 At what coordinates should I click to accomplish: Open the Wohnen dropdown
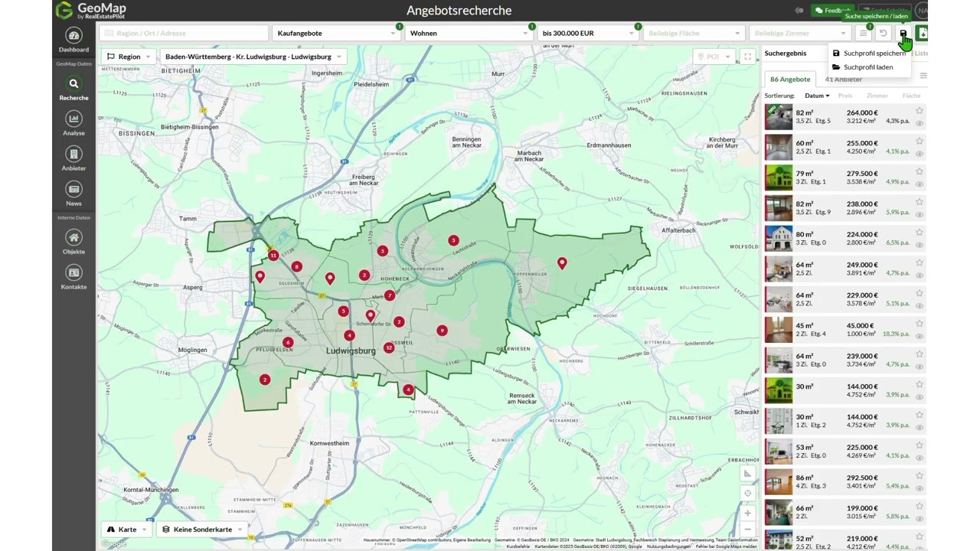[469, 33]
